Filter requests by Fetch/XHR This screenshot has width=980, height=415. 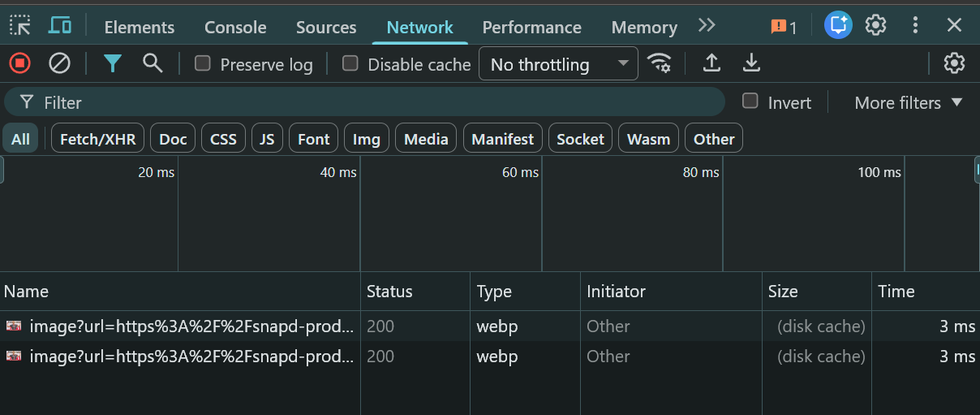pyautogui.click(x=98, y=139)
